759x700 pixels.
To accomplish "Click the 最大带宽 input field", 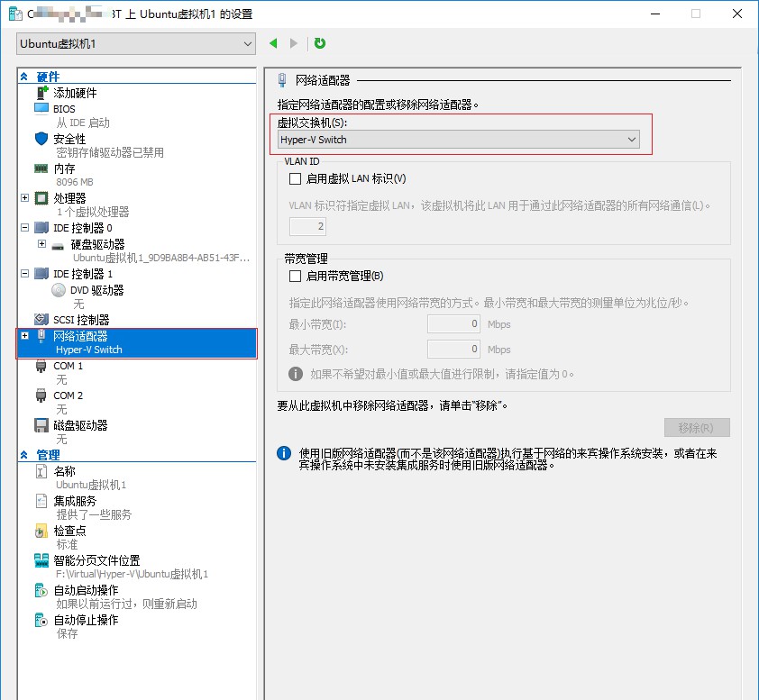I will (453, 350).
